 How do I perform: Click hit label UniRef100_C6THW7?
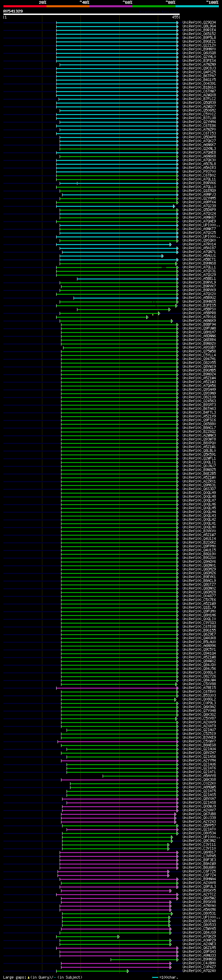click(199, 91)
